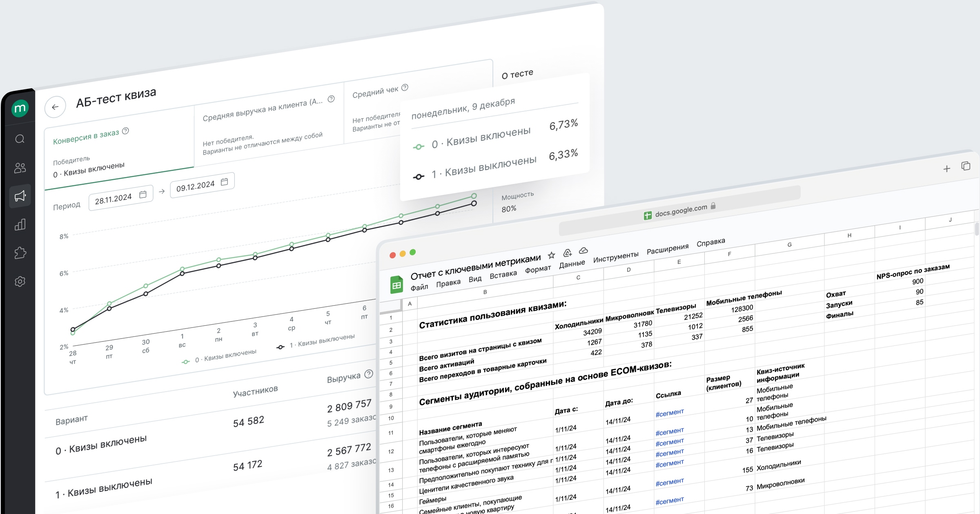The height and width of the screenshot is (514, 980).
Task: Select column B header in the spreadsheet
Action: click(485, 292)
